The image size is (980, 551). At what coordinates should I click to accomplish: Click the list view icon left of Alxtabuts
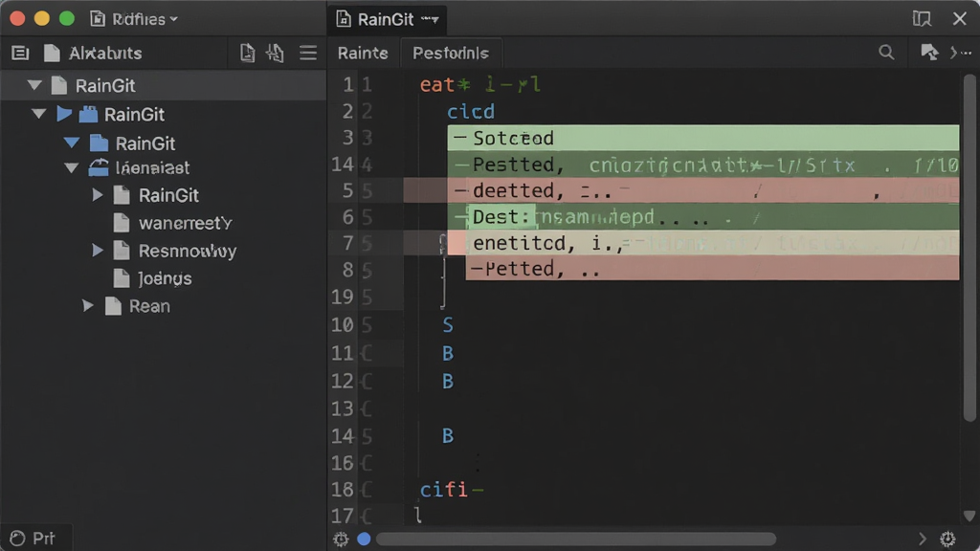pyautogui.click(x=20, y=54)
